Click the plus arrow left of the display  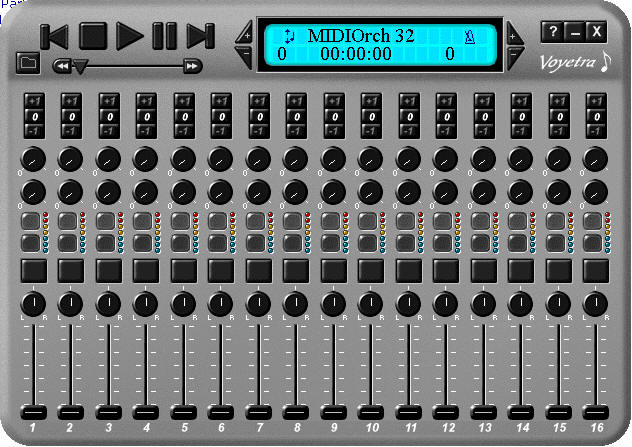point(245,33)
